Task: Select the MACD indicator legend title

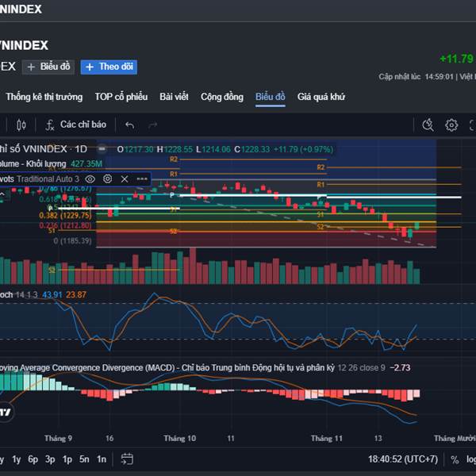Action: point(167,368)
